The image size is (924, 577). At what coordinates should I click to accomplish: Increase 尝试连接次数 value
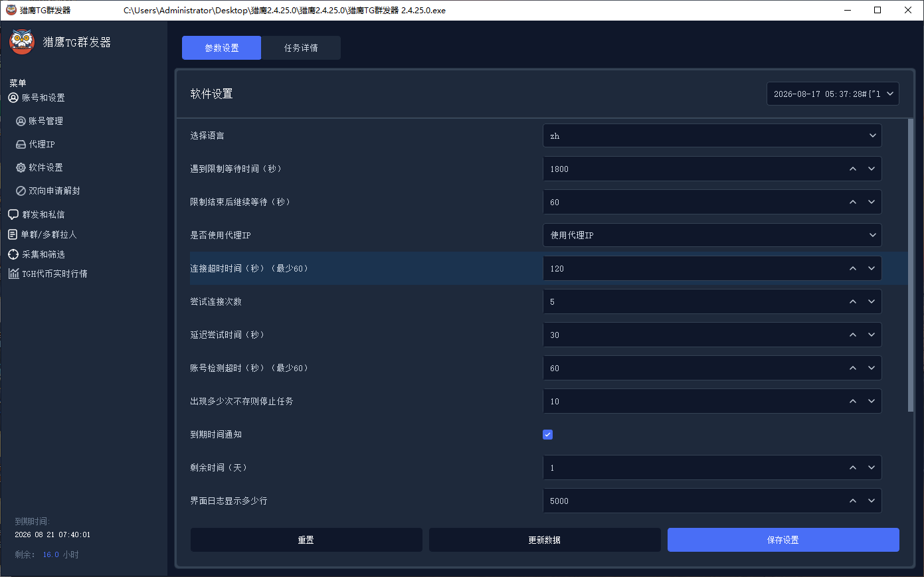(853, 301)
